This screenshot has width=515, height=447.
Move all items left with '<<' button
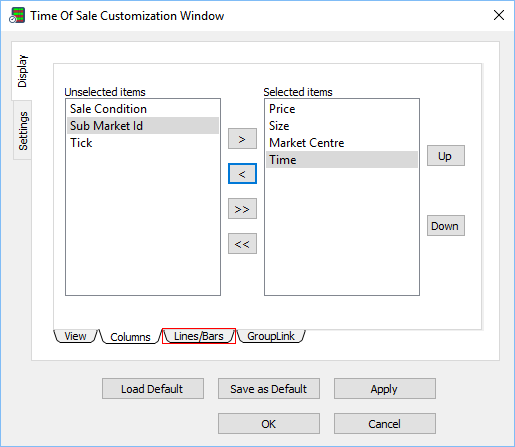pyautogui.click(x=242, y=244)
